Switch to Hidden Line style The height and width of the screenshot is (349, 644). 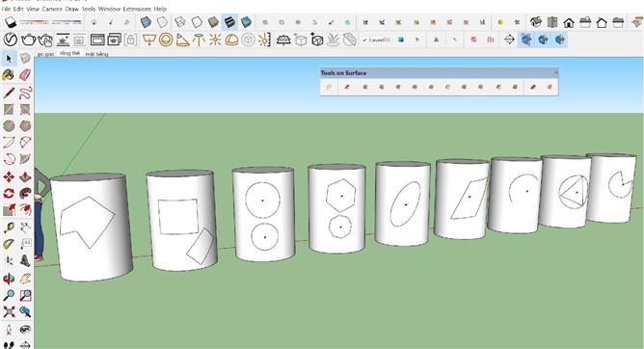tap(197, 22)
